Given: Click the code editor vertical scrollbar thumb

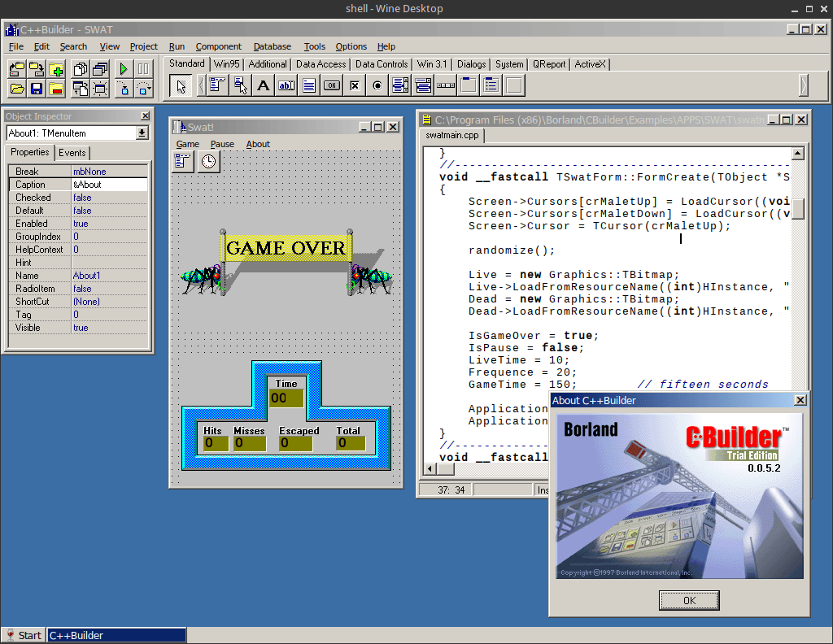Looking at the screenshot, I should click(x=797, y=209).
